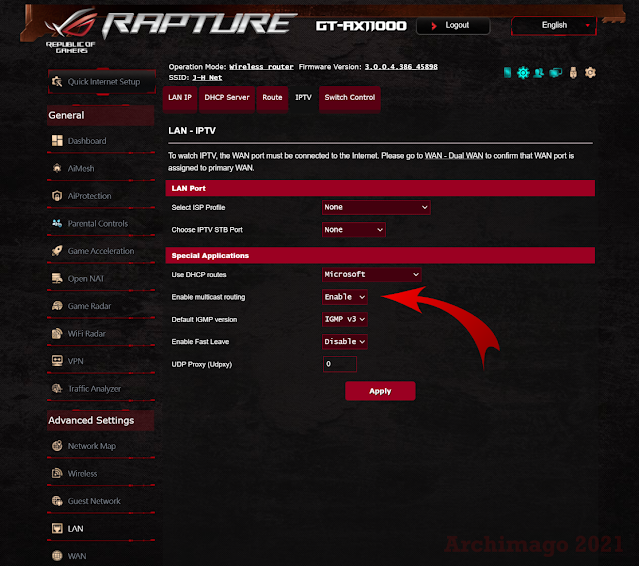Click the Open NAT icon
This screenshot has height=566, width=639.
[x=57, y=278]
